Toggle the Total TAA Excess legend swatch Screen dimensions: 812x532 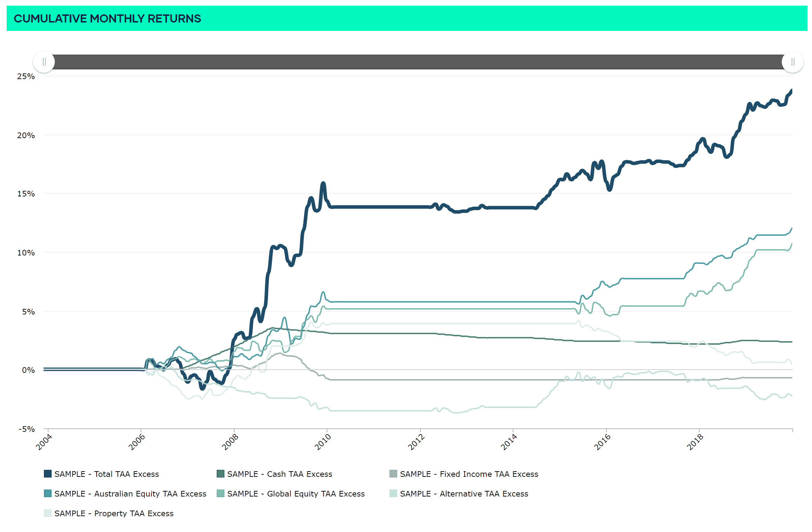pyautogui.click(x=48, y=474)
